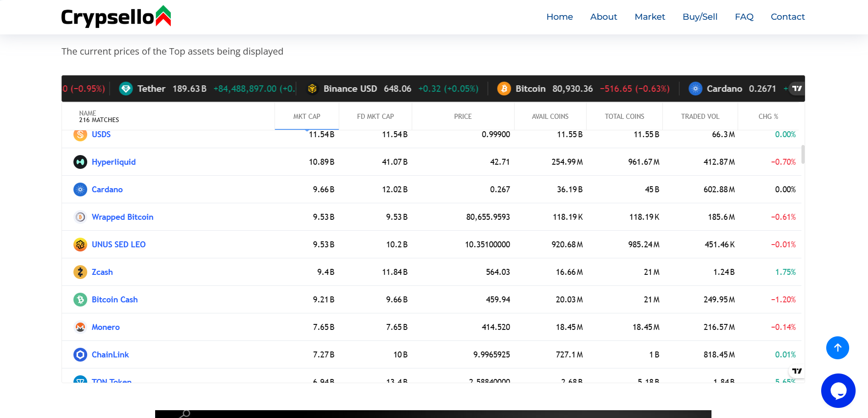Click Binance USD in the ticker tape

tap(350, 89)
